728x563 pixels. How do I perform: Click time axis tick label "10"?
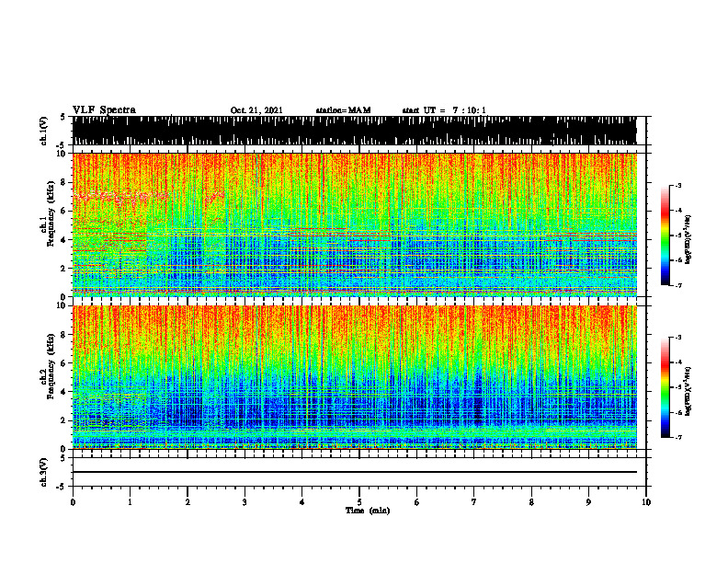pos(646,502)
